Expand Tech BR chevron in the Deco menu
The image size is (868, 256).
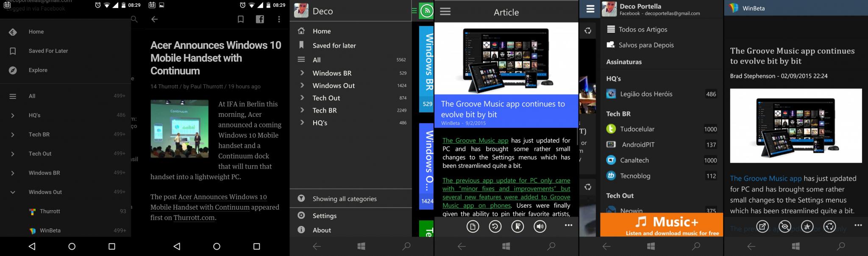pyautogui.click(x=302, y=110)
